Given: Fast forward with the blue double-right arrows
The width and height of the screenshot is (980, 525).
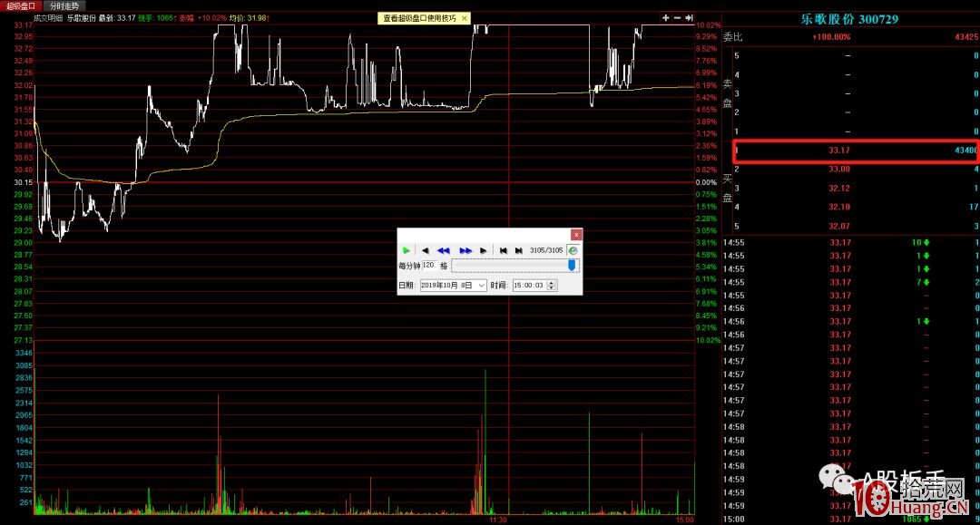Looking at the screenshot, I should pyautogui.click(x=465, y=250).
